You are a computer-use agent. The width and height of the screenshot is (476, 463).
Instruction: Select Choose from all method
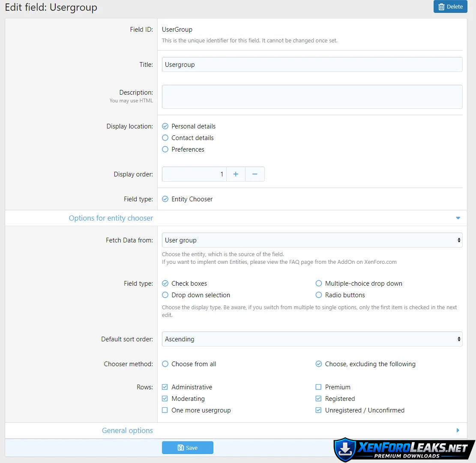point(165,364)
